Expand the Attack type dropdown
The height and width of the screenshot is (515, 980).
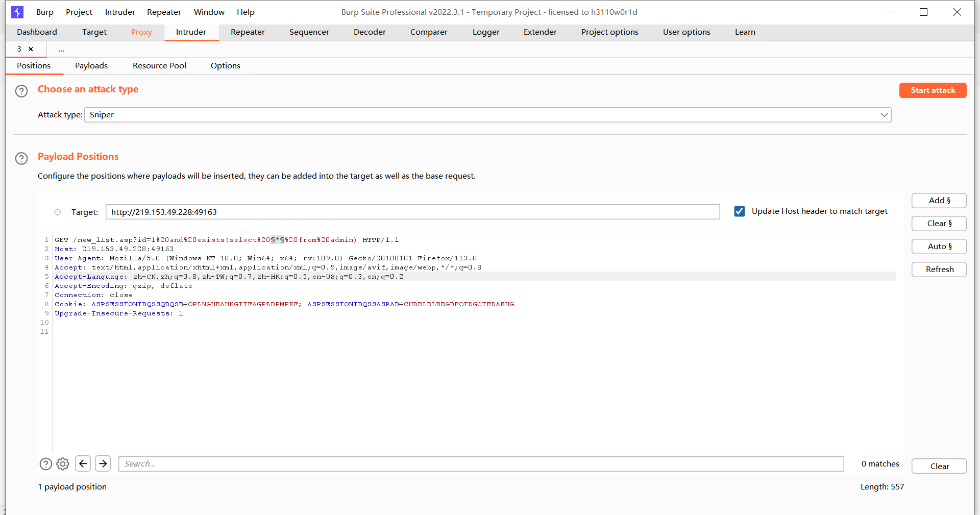[884, 115]
